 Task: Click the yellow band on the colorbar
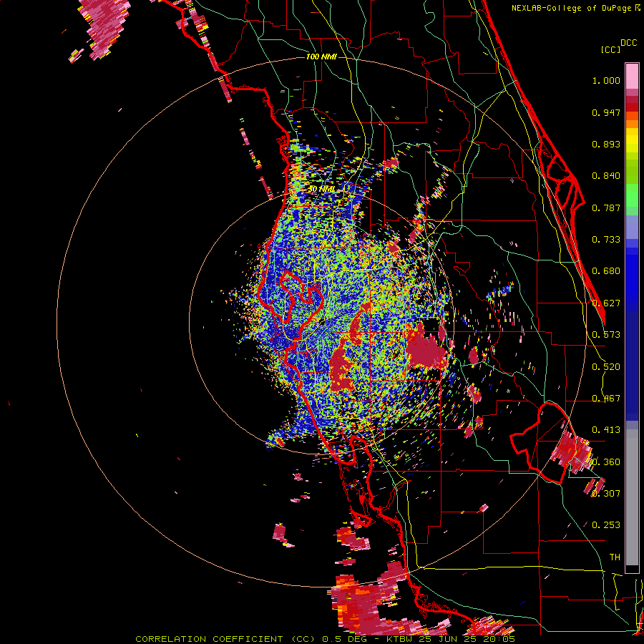[x=632, y=141]
